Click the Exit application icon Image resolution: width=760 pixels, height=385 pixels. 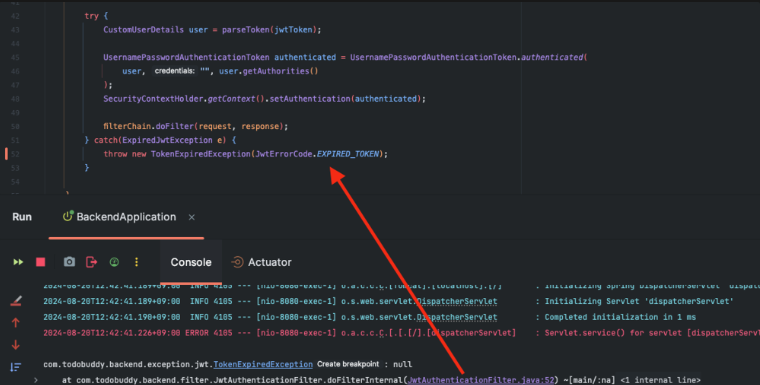(92, 262)
